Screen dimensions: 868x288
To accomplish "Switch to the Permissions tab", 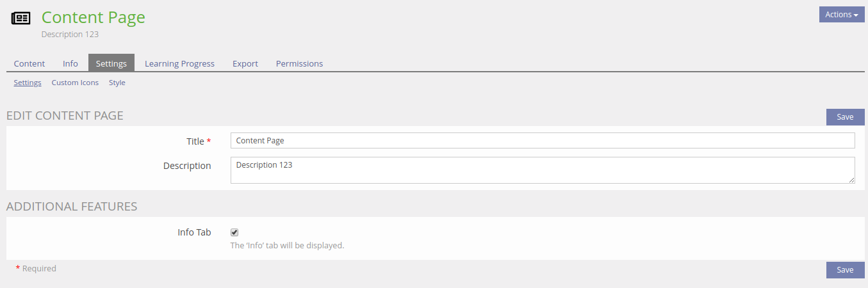I will 299,63.
